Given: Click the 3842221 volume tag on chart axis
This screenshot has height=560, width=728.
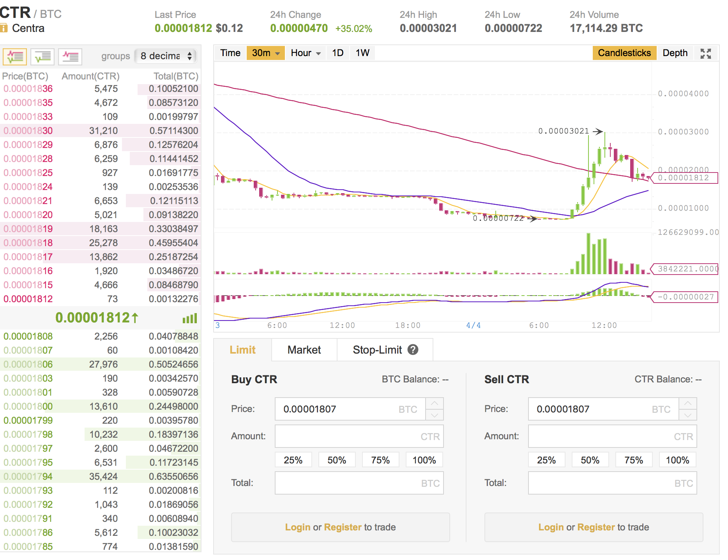Looking at the screenshot, I should [x=685, y=269].
